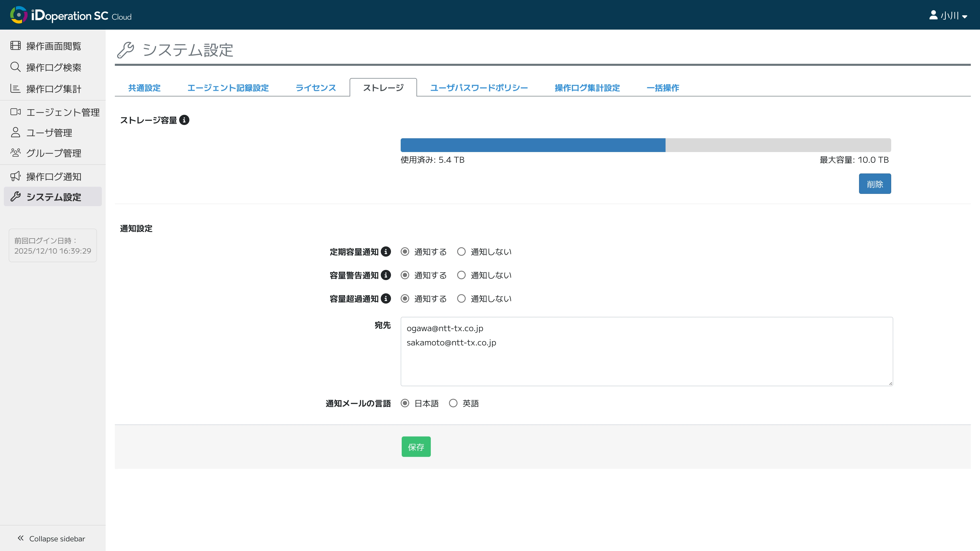
Task: Click the 操作ログ検索 magnifier icon
Action: [16, 67]
